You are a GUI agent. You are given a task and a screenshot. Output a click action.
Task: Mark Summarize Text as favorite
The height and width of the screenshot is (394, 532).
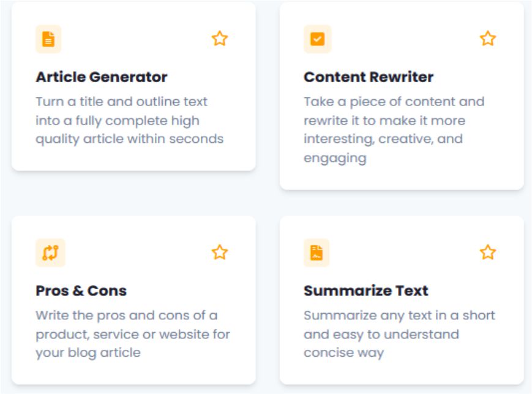487,252
